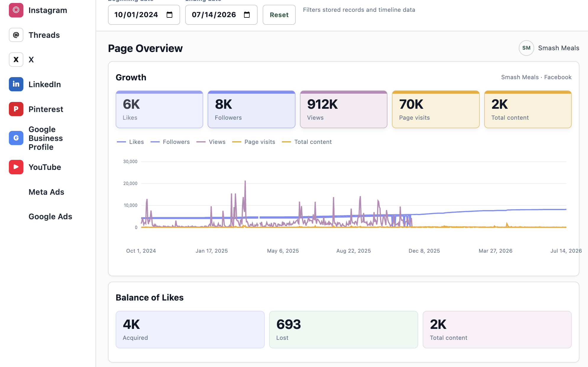This screenshot has width=588, height=367.
Task: Click the Dec 8, 2025 axis label
Action: pos(424,251)
